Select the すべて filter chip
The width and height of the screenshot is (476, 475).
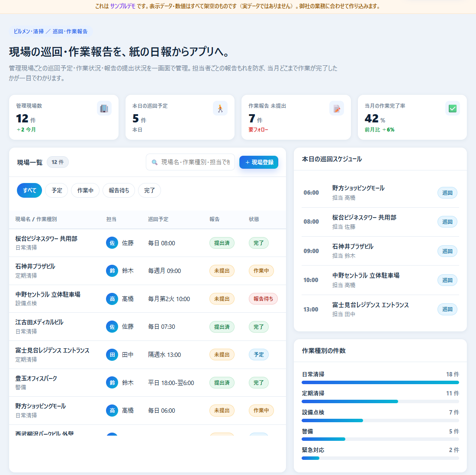pos(29,190)
